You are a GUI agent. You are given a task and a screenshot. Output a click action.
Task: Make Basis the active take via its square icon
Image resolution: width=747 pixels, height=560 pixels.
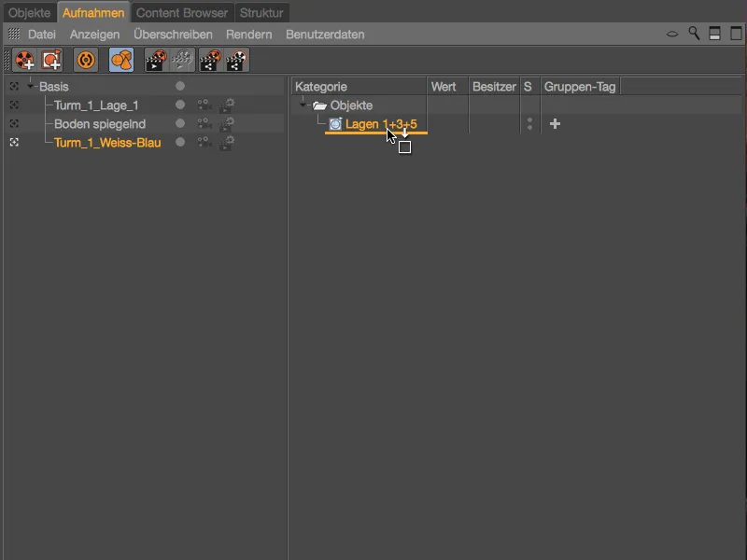click(14, 86)
